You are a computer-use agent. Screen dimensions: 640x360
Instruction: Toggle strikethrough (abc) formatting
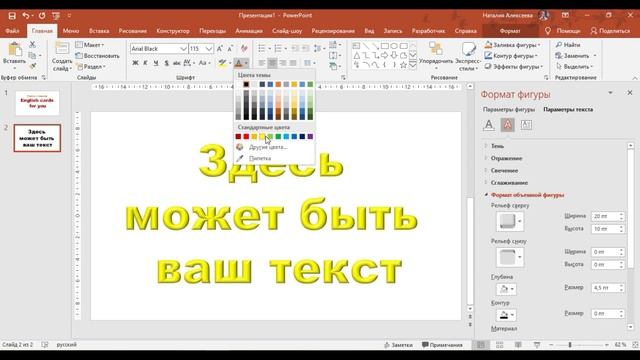coord(177,63)
